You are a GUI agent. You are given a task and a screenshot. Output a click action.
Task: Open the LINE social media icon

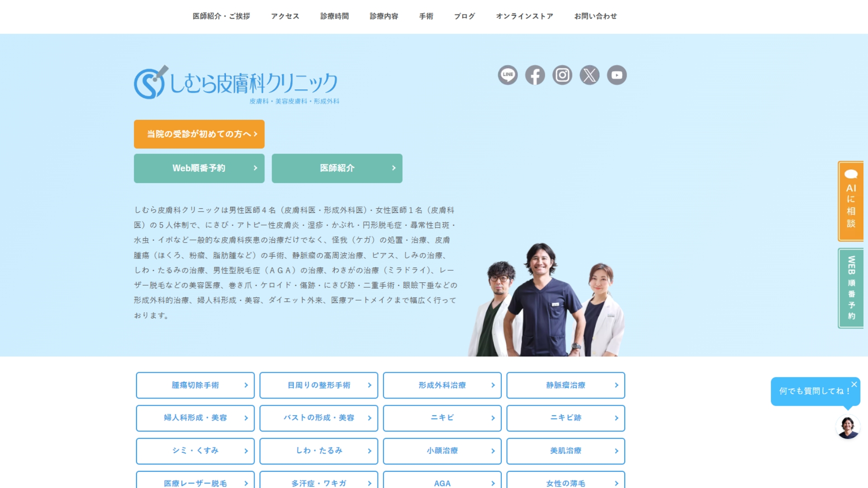(x=508, y=75)
